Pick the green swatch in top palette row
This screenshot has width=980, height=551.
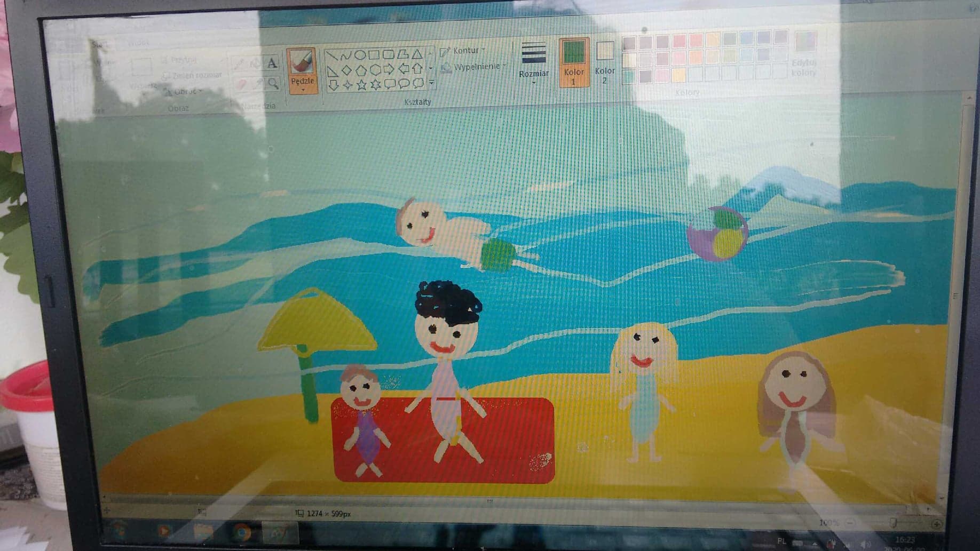[x=730, y=38]
